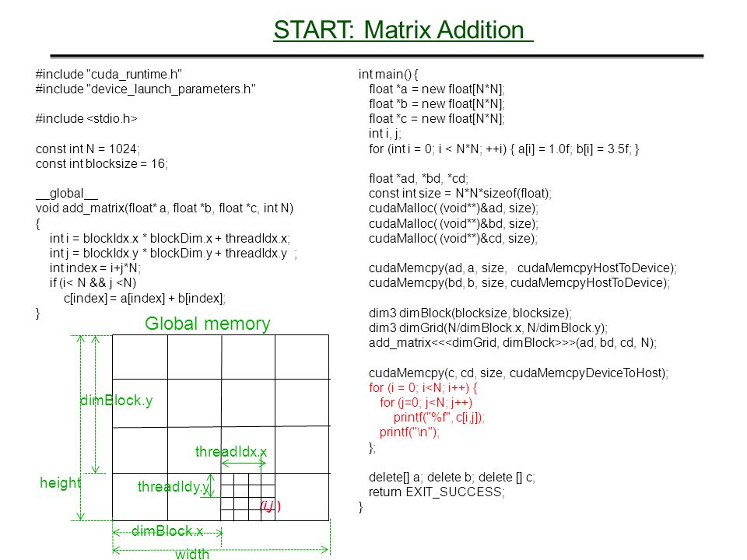Click 'const int N = 1024;' line

click(88, 149)
